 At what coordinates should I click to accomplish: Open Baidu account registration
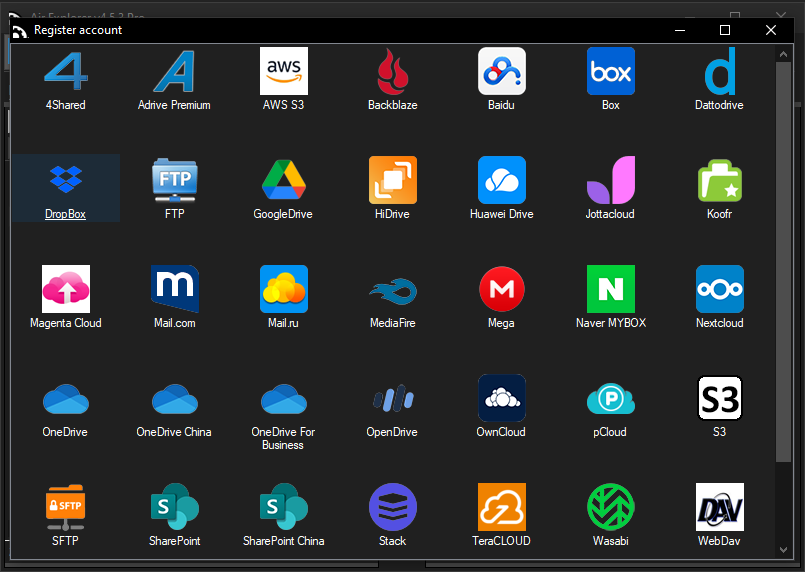click(x=502, y=71)
